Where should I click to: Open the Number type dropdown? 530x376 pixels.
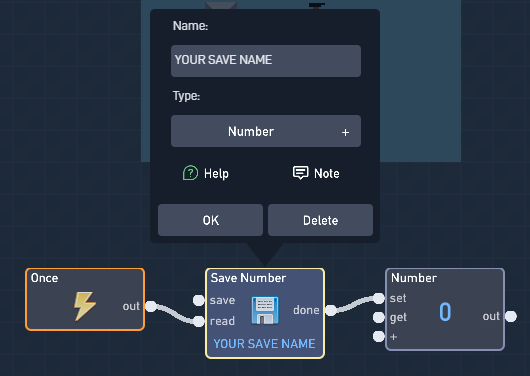(266, 131)
